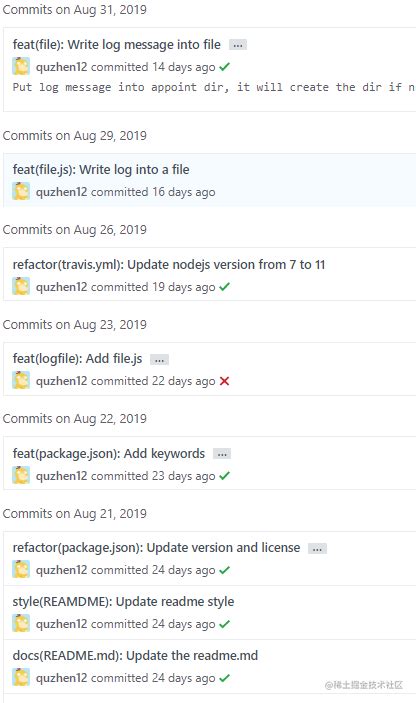Click the quzhen12 username on the 'Add keywords' commit
The image size is (416, 703).
coord(61,476)
